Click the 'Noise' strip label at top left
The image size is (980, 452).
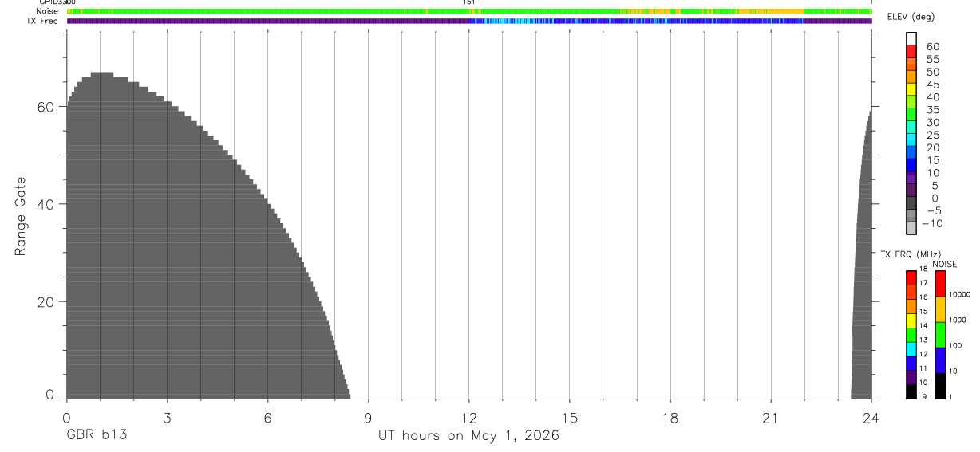47,11
